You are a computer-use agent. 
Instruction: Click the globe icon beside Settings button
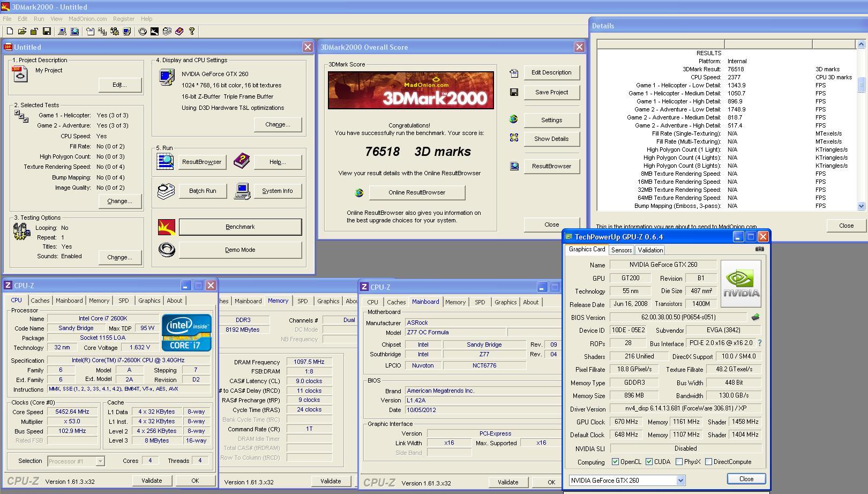point(513,119)
